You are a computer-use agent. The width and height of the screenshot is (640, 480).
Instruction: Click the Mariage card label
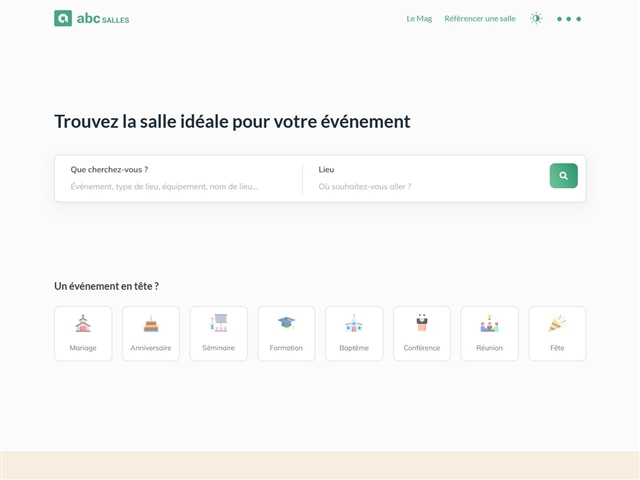[x=83, y=348]
